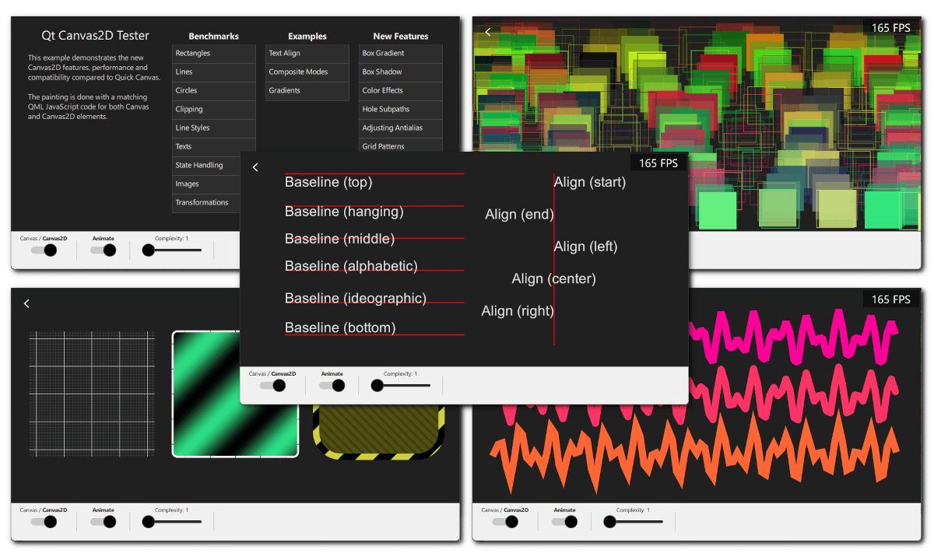Click the Examples column header
The image size is (934, 560).
tap(307, 37)
